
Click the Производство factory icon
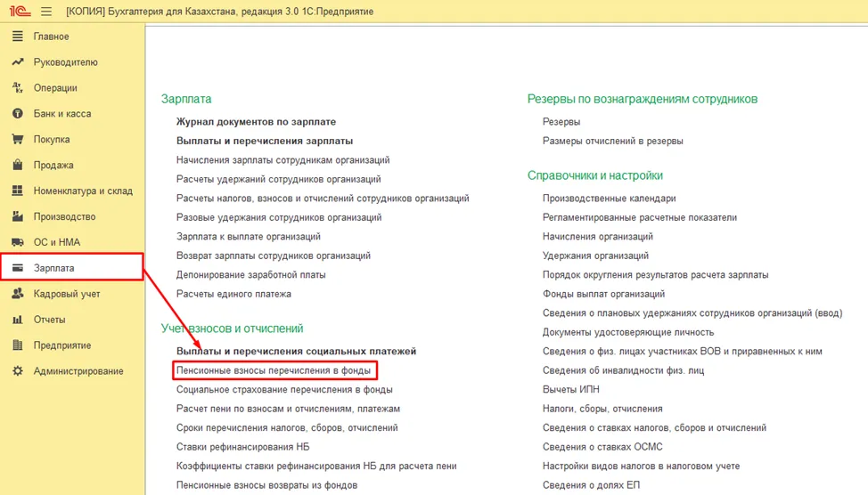(18, 216)
